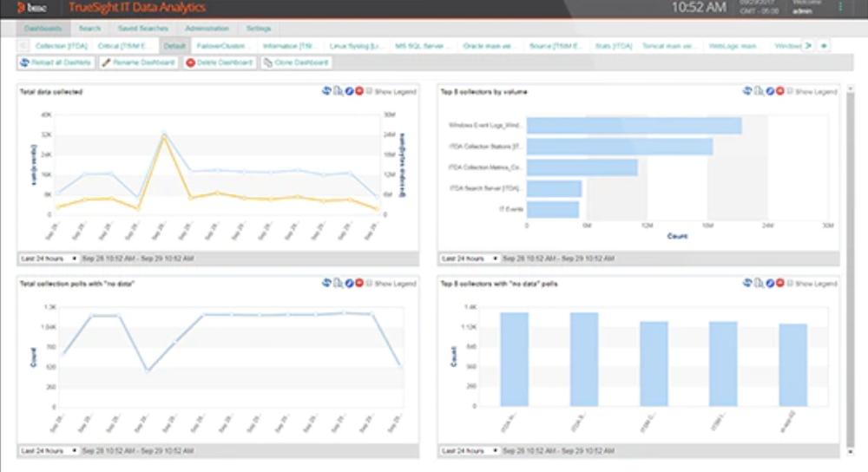Image resolution: width=868 pixels, height=472 pixels.
Task: Click the dashboard vertical scrollbar thumb
Action: point(851,268)
